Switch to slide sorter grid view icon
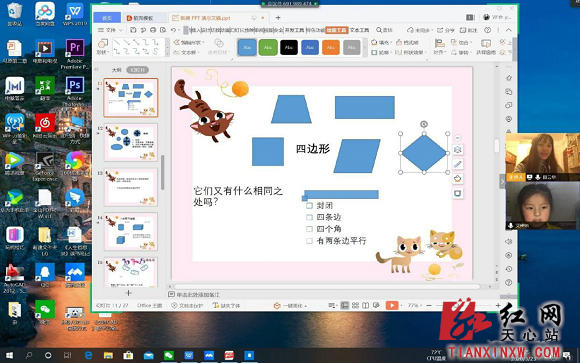580x363 pixels. [355, 305]
